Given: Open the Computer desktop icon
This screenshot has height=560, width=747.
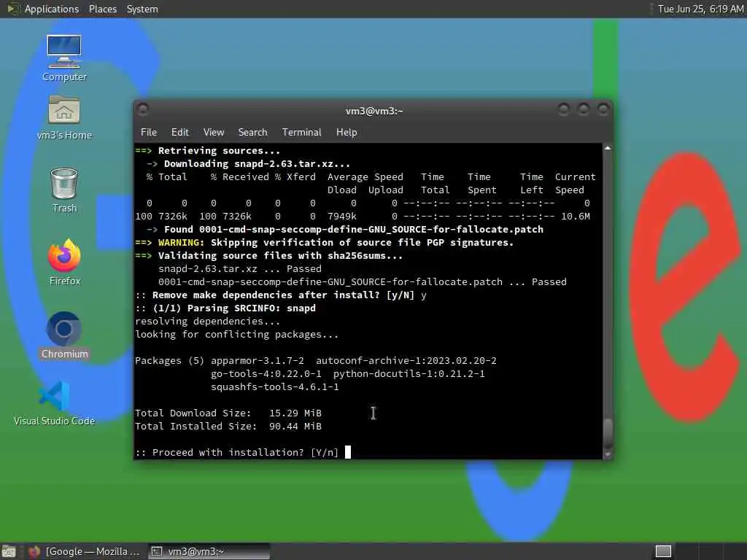Looking at the screenshot, I should tap(64, 58).
